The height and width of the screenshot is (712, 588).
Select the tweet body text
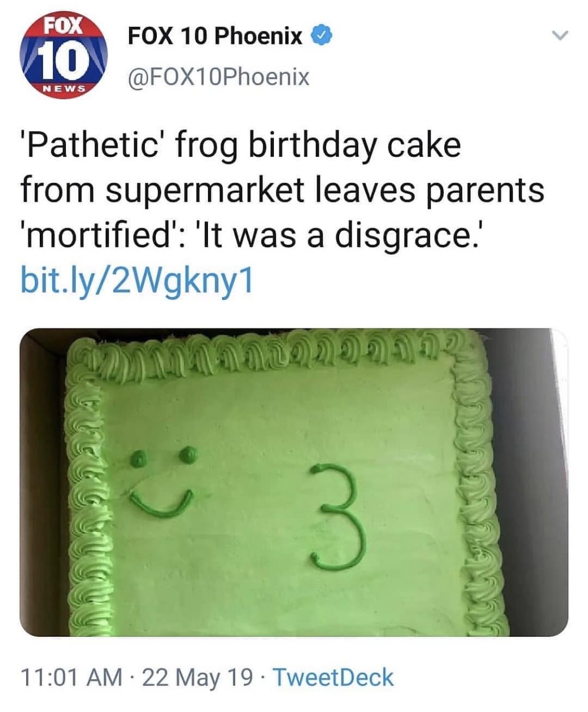(x=272, y=191)
